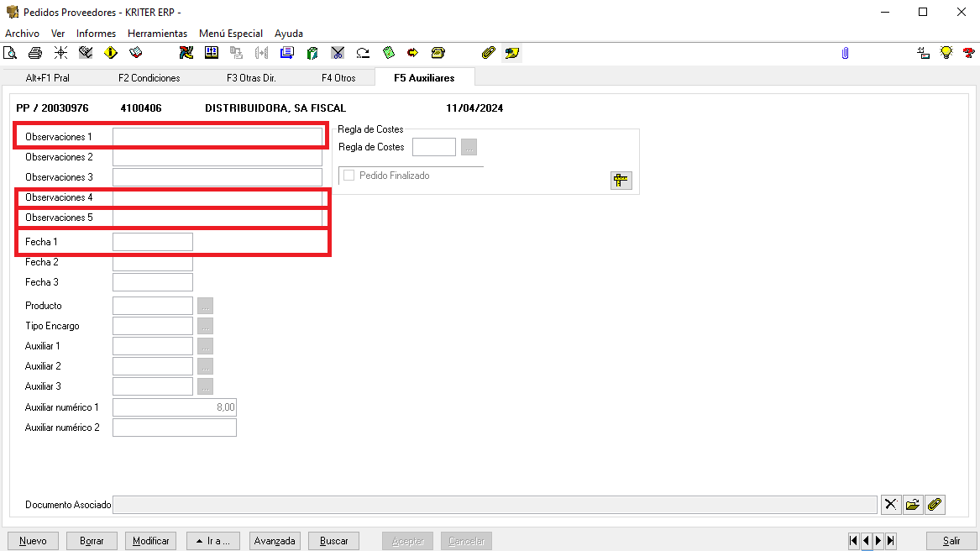980x551 pixels.
Task: Focus the Observaciones 3 input field
Action: tap(217, 177)
